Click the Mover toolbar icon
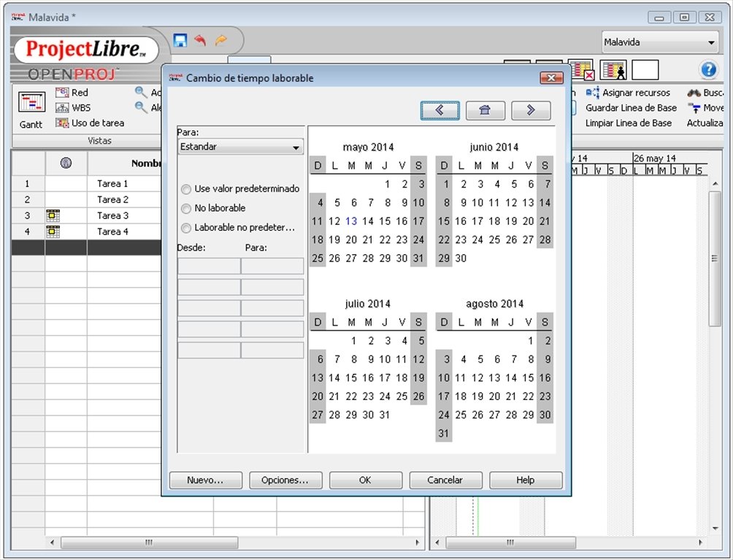This screenshot has width=733, height=560. tap(694, 108)
